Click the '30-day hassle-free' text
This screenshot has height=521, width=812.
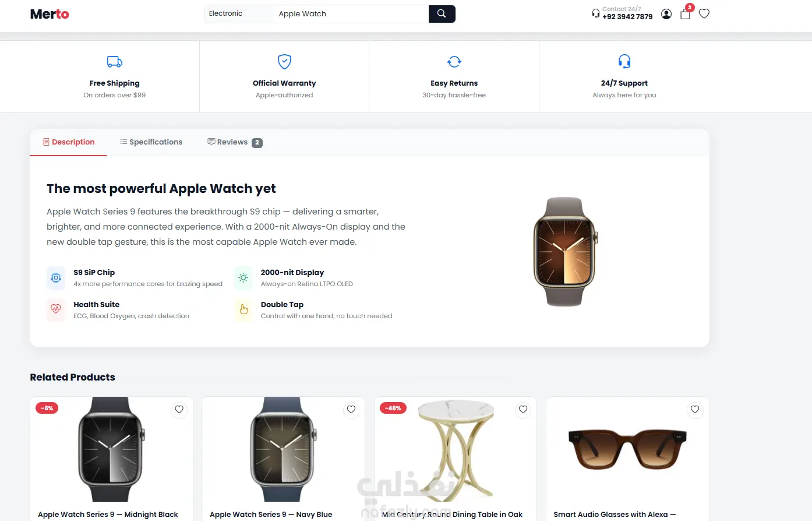tap(454, 95)
